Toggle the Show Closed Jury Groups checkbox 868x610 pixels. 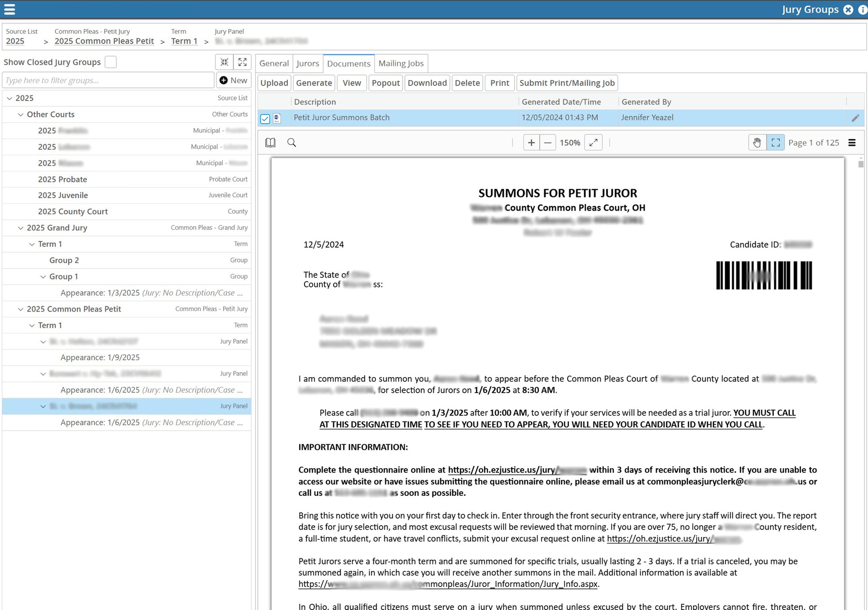112,62
